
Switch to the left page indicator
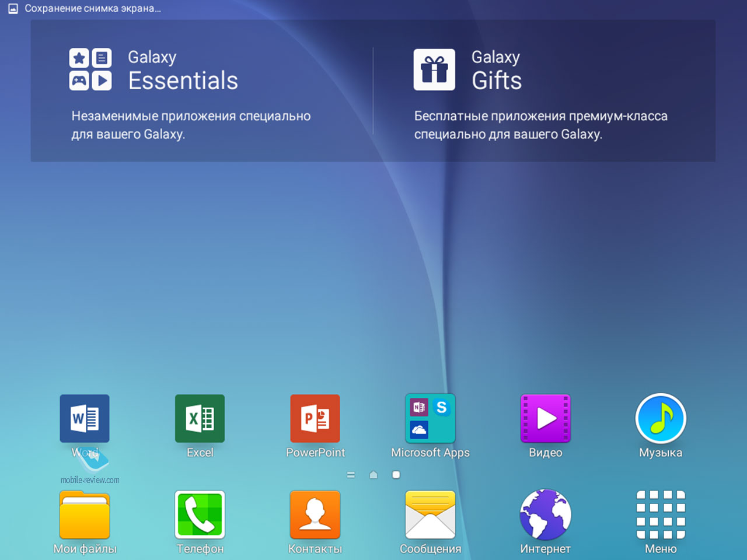tap(351, 475)
